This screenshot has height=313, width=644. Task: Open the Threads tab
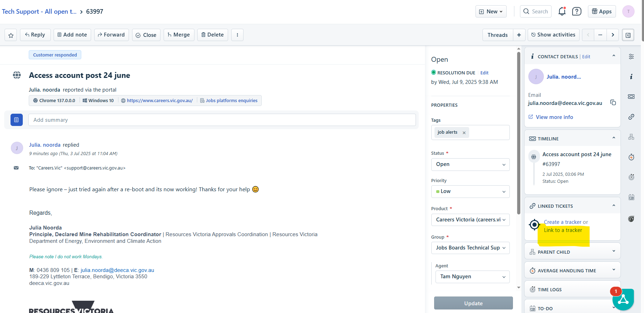click(498, 35)
